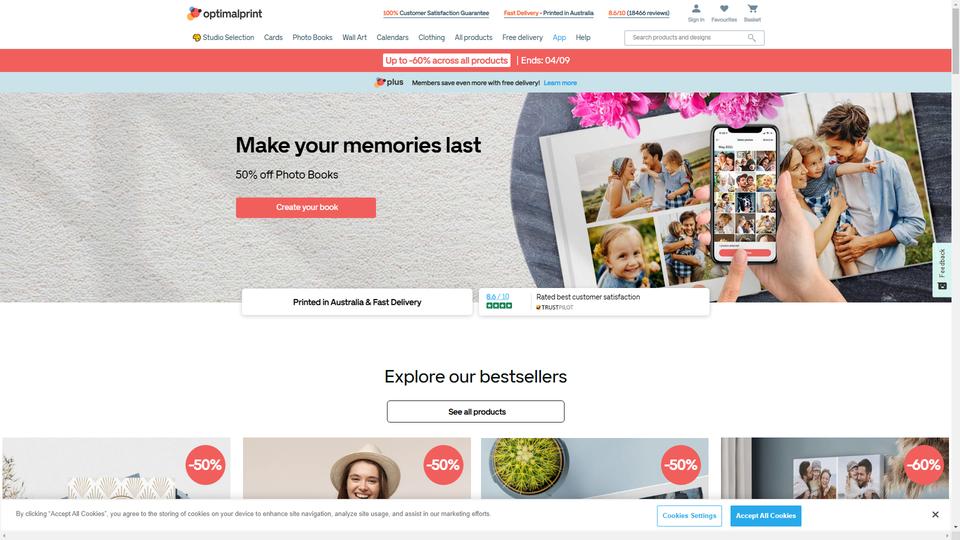Open the Calendars menu item
Image resolution: width=960 pixels, height=540 pixels.
[x=392, y=37]
